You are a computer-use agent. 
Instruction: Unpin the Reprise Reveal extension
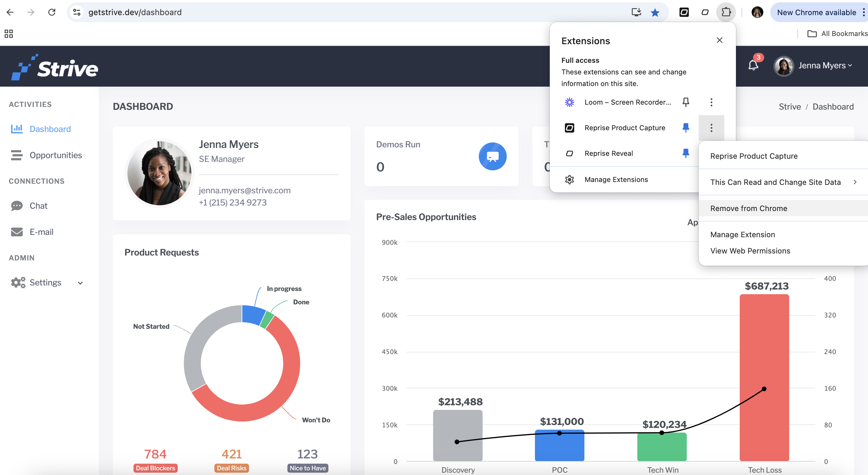click(x=685, y=153)
